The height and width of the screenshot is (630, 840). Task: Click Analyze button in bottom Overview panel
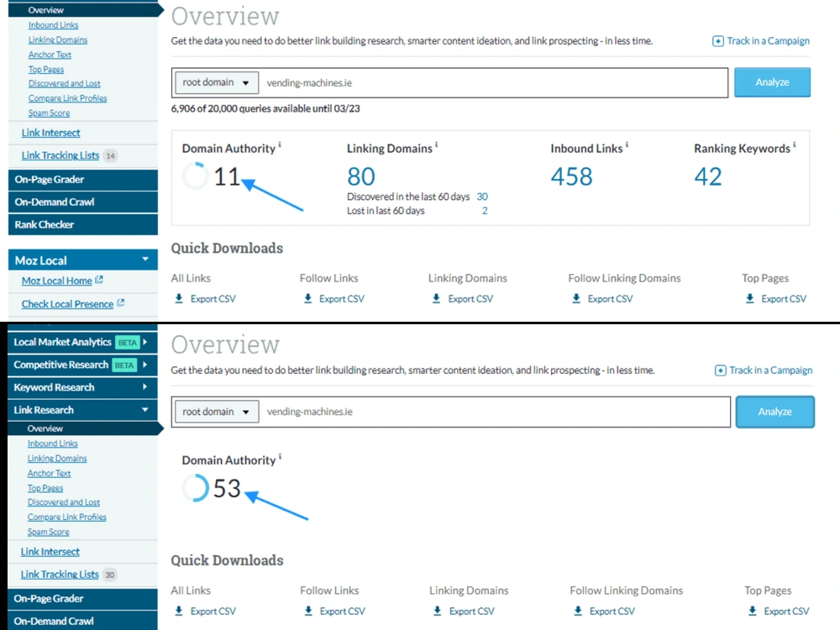click(774, 412)
